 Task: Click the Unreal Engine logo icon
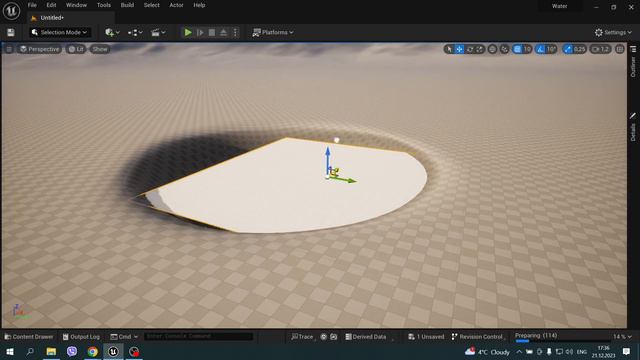coord(11,11)
